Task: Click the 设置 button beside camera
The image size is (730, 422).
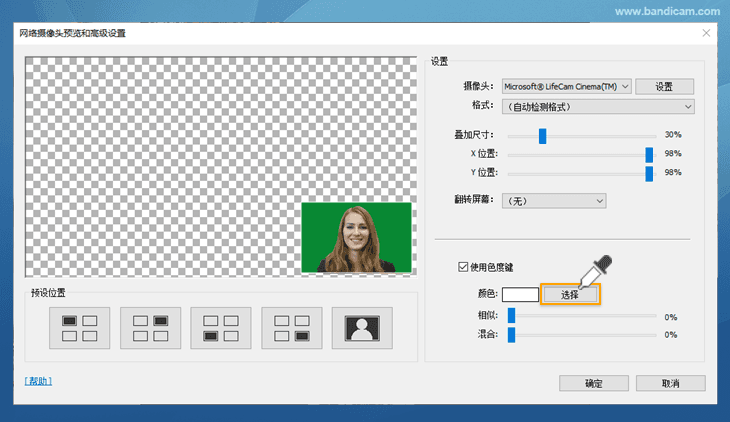Action: point(664,87)
